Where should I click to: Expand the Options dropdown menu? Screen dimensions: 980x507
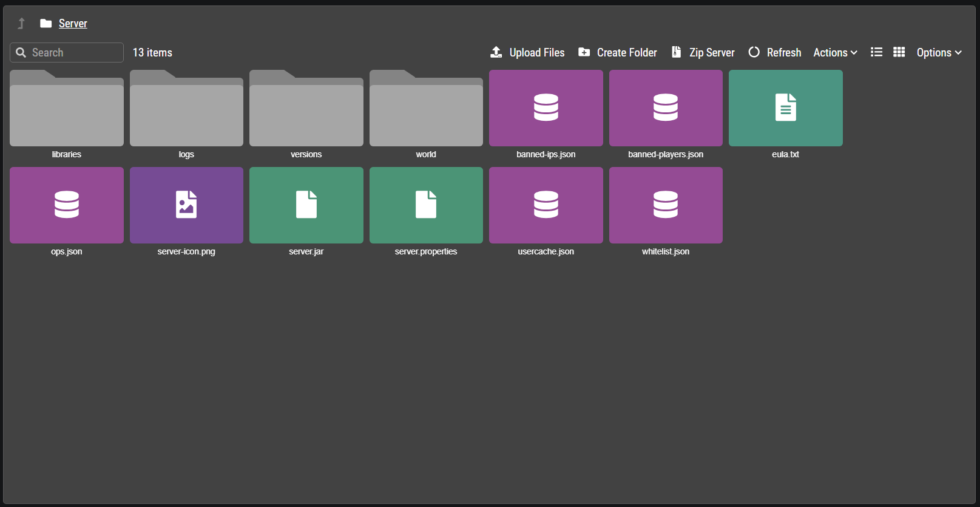pos(939,52)
